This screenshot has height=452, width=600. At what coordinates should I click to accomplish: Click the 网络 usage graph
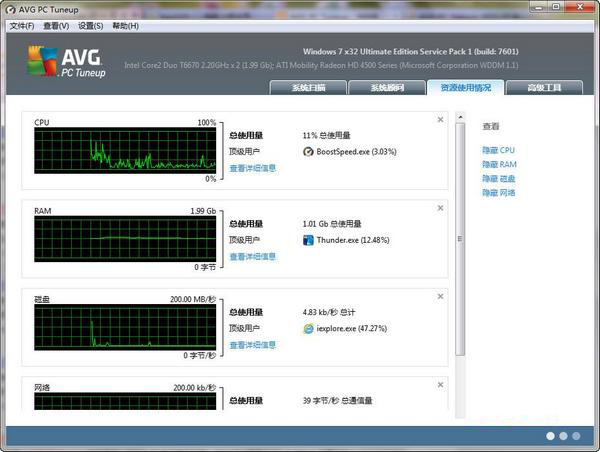125,401
